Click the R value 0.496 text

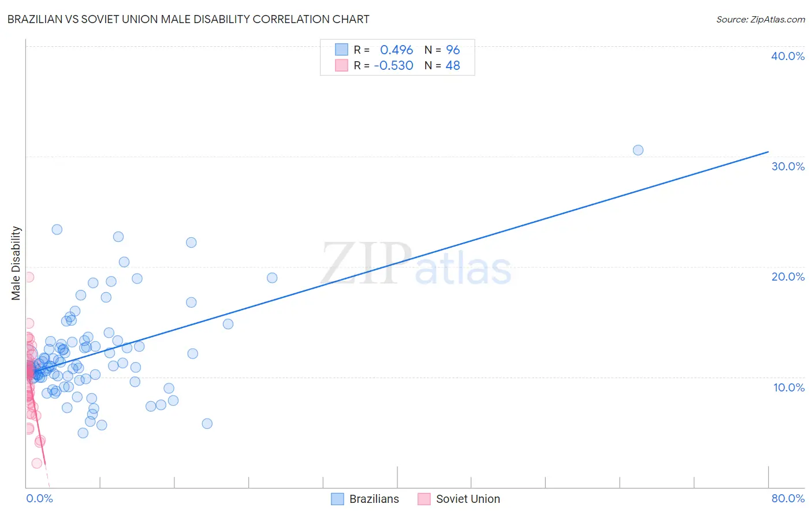(x=396, y=50)
